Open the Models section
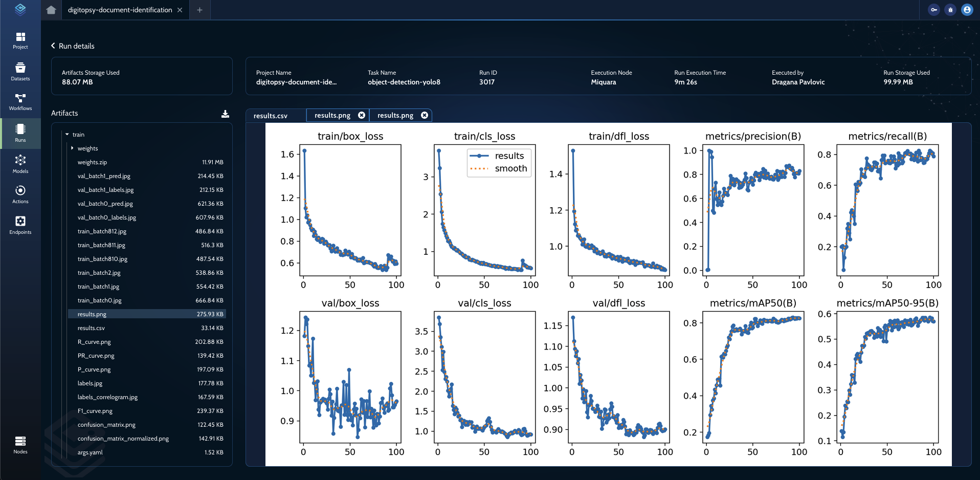The height and width of the screenshot is (480, 980). tap(20, 164)
